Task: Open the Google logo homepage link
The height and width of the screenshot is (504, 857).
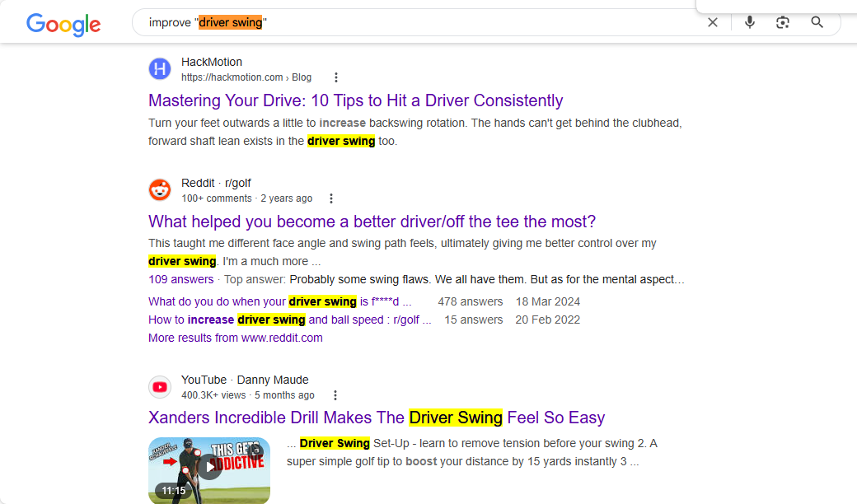Action: pyautogui.click(x=63, y=25)
